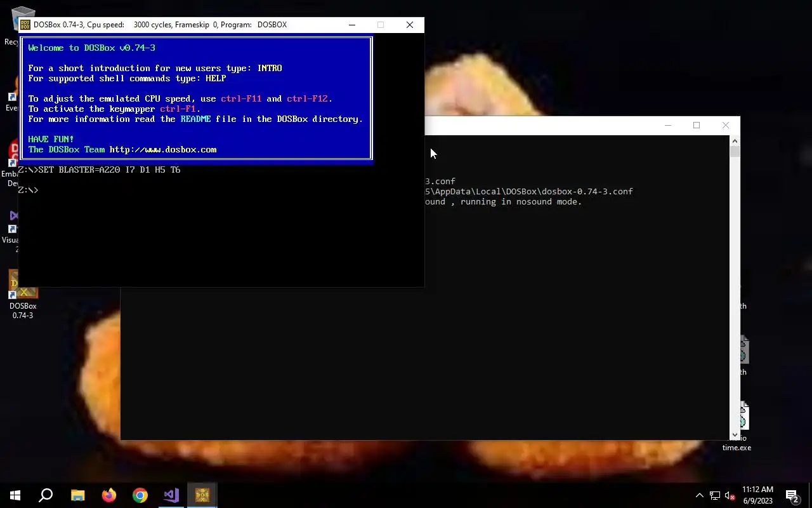Click the 'running in nosound mode' console line
The width and height of the screenshot is (812, 508).
504,202
